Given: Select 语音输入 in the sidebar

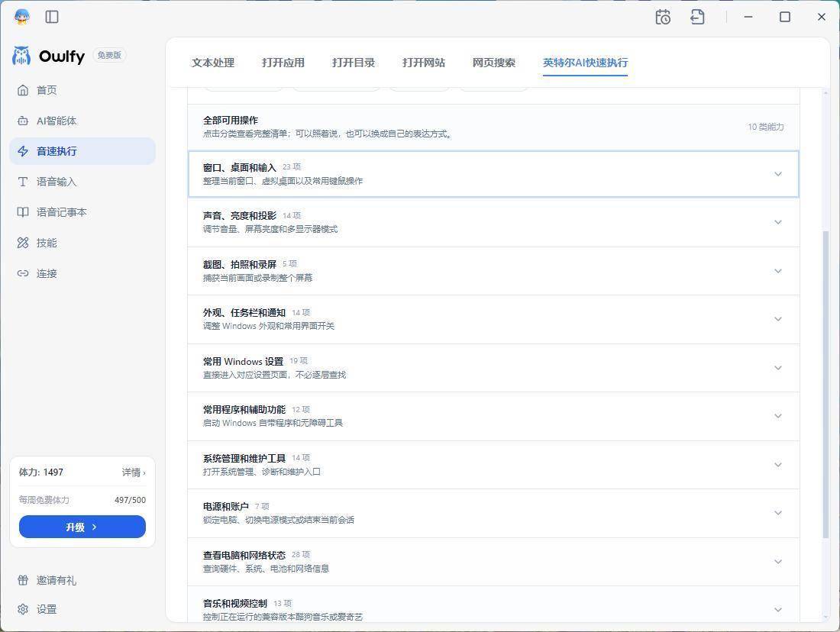Looking at the screenshot, I should (82, 182).
